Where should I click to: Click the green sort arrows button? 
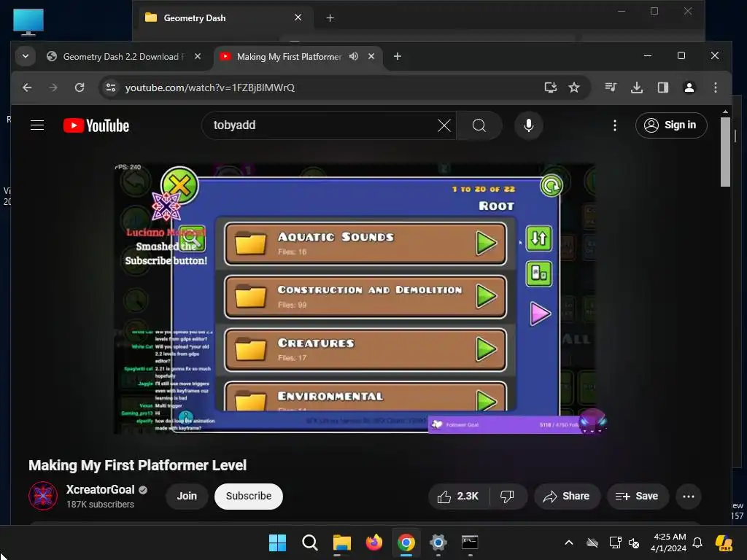point(539,238)
